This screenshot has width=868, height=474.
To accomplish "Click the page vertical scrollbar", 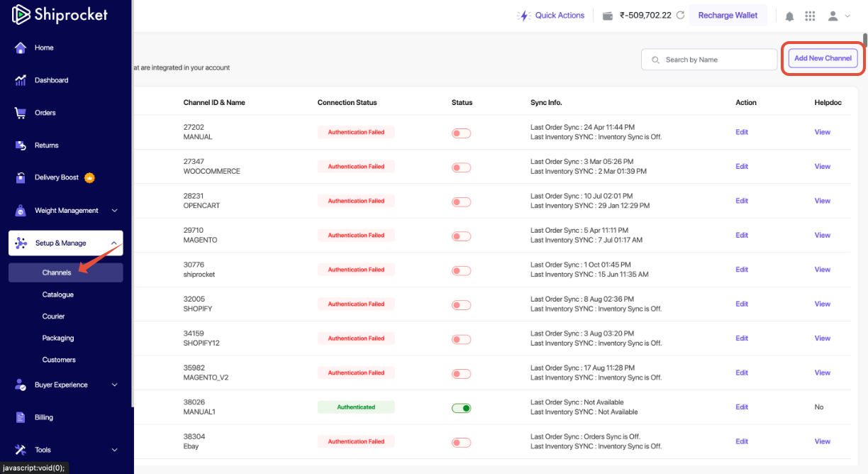I will tap(865, 40).
